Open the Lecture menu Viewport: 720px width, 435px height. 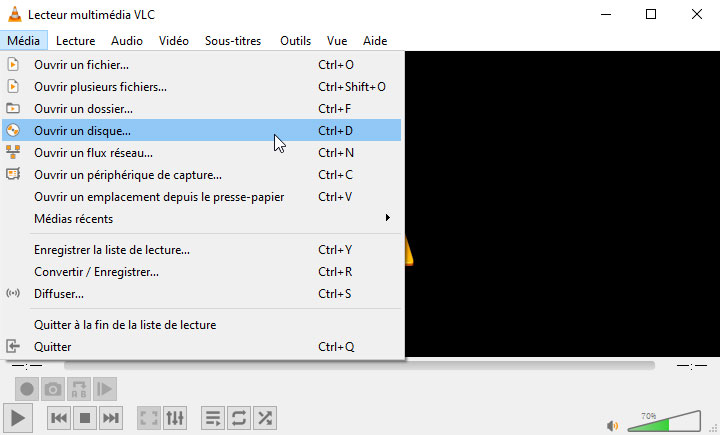click(x=75, y=40)
